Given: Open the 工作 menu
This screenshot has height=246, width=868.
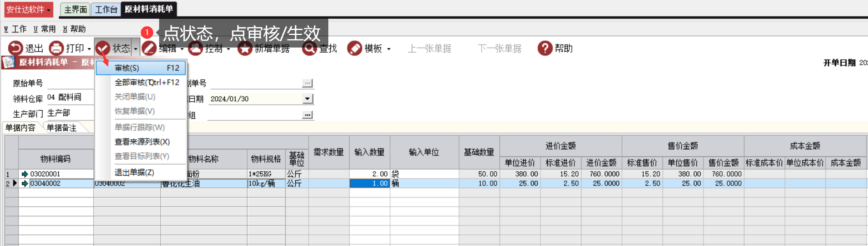Looking at the screenshot, I should (x=15, y=29).
